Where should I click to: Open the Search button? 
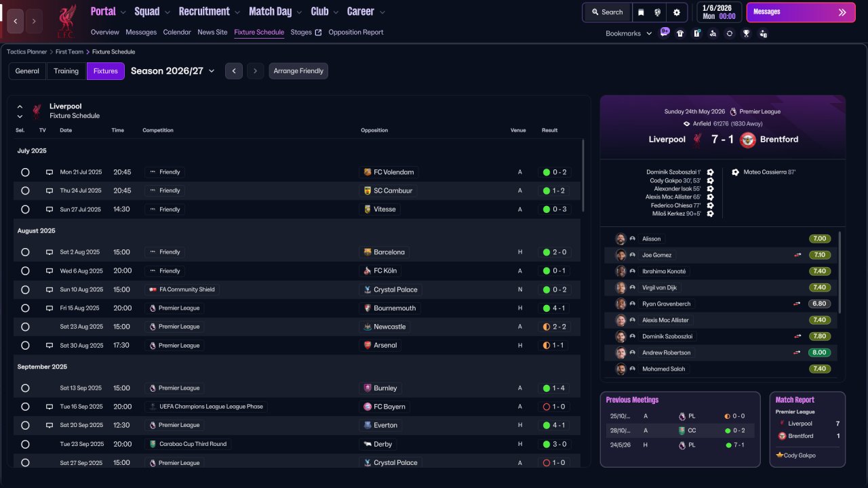click(x=607, y=12)
